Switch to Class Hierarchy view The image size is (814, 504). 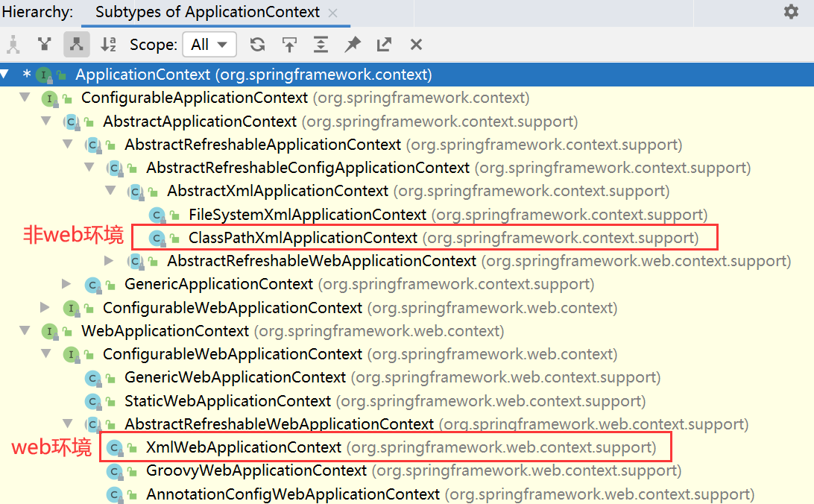(x=13, y=45)
